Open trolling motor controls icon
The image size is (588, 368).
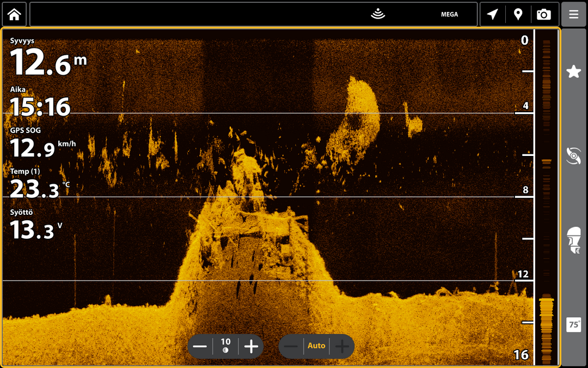coord(573,239)
